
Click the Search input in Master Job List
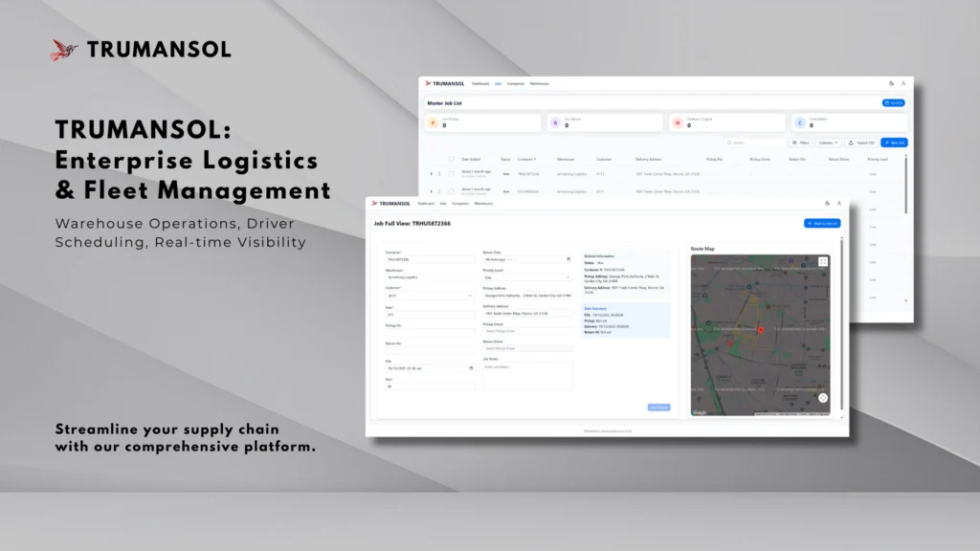tap(755, 143)
